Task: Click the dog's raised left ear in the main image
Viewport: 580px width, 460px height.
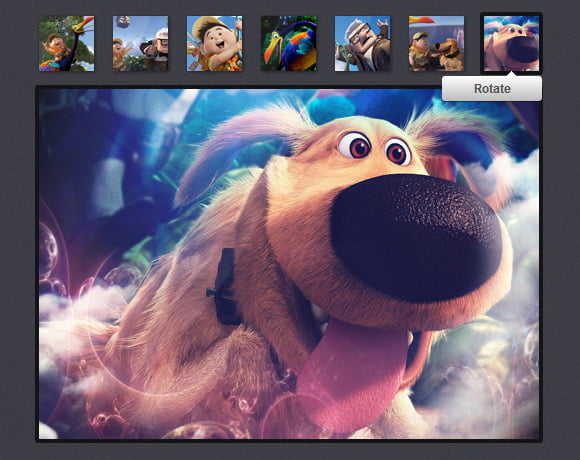Action: (237, 148)
